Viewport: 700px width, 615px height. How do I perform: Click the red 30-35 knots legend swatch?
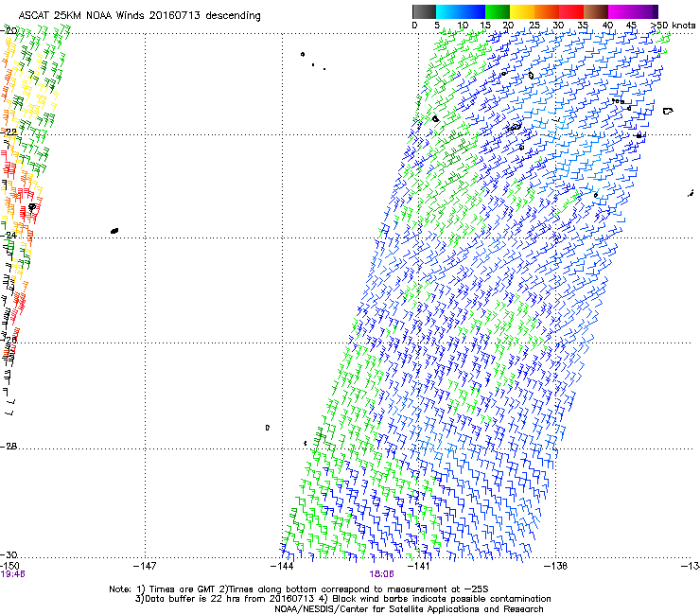[571, 11]
